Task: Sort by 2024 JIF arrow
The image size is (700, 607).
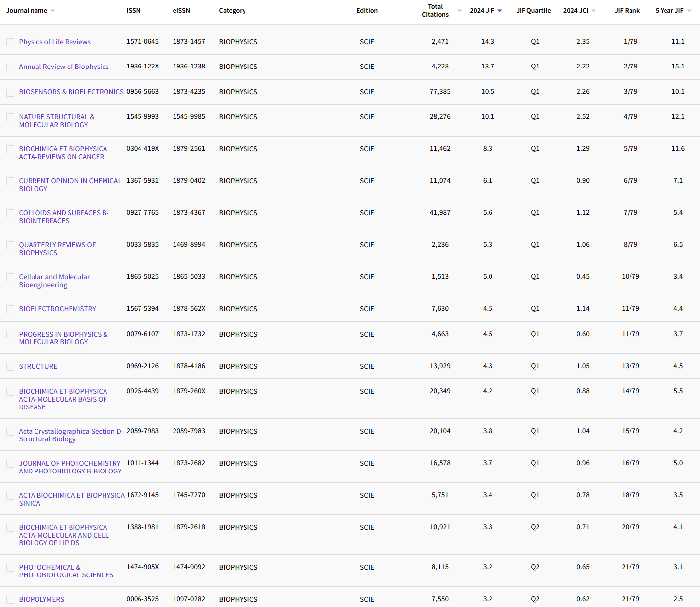Action: pyautogui.click(x=500, y=11)
